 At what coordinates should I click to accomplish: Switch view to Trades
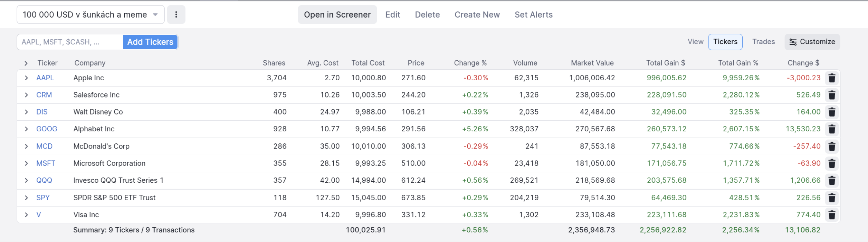point(763,42)
